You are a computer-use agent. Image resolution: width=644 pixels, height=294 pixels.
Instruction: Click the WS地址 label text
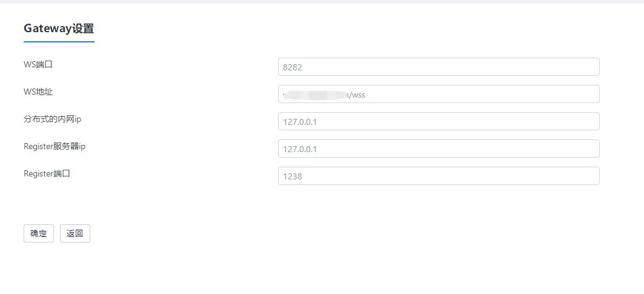point(38,92)
